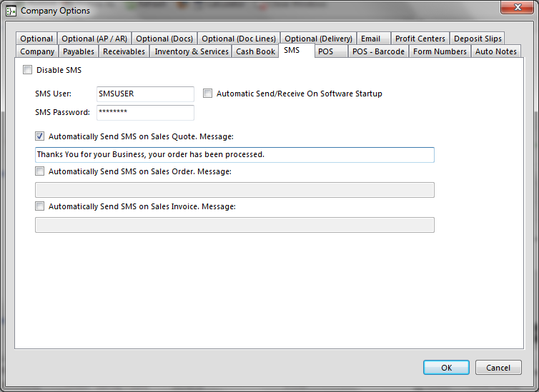
Task: Open the POS - Barcode tab
Action: coord(378,51)
